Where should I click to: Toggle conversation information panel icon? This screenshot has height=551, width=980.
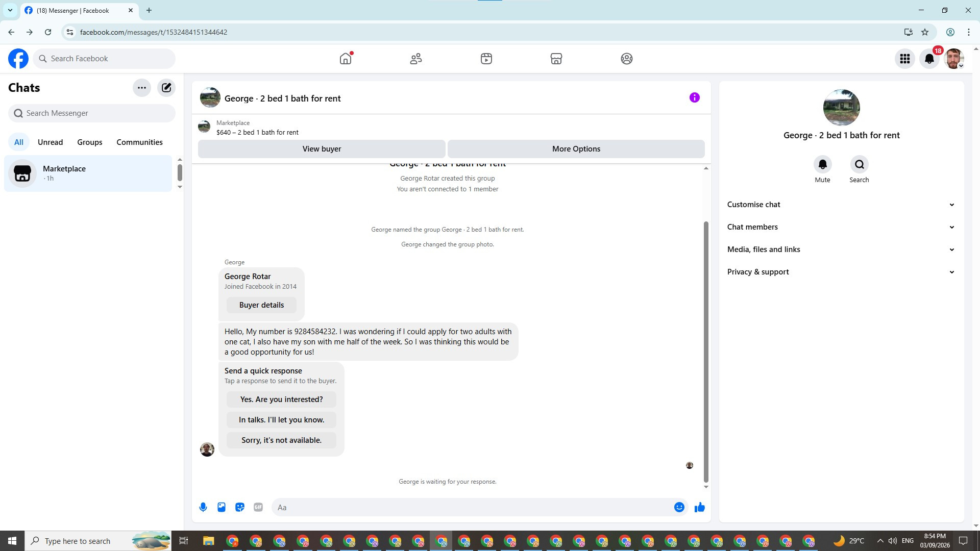click(x=694, y=97)
